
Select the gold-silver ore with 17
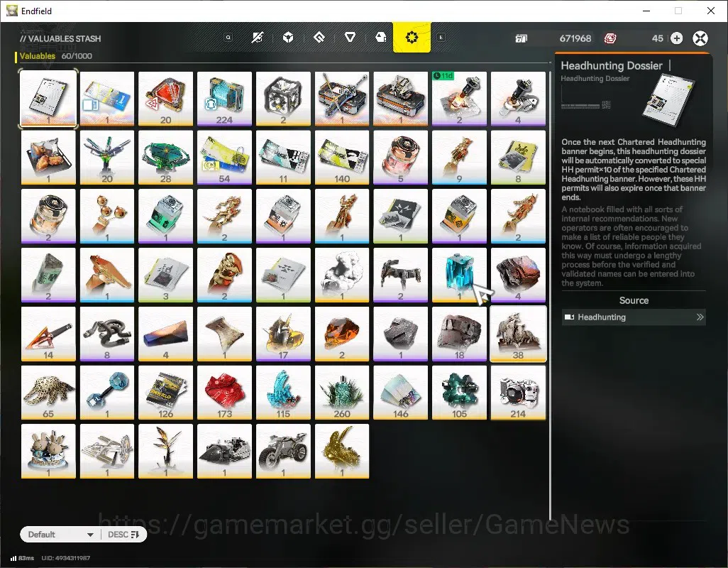click(283, 334)
